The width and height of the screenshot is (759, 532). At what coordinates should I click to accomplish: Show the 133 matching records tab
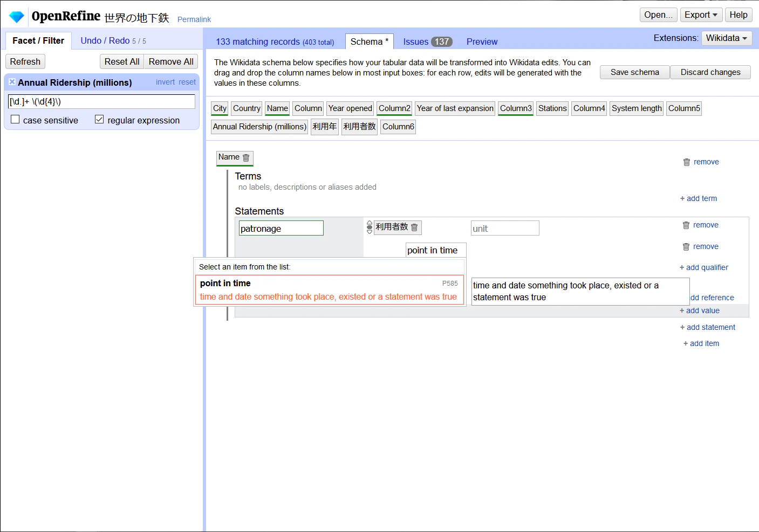[275, 42]
